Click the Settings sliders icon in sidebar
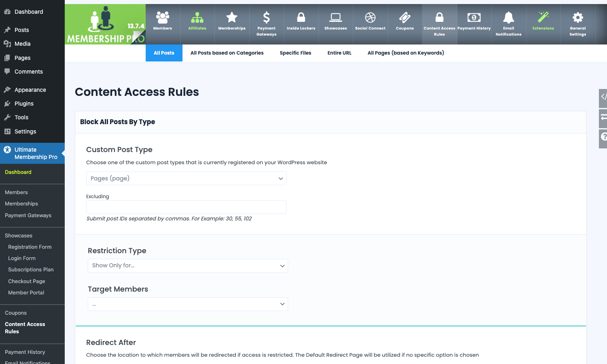This screenshot has width=607, height=364. [x=7, y=131]
